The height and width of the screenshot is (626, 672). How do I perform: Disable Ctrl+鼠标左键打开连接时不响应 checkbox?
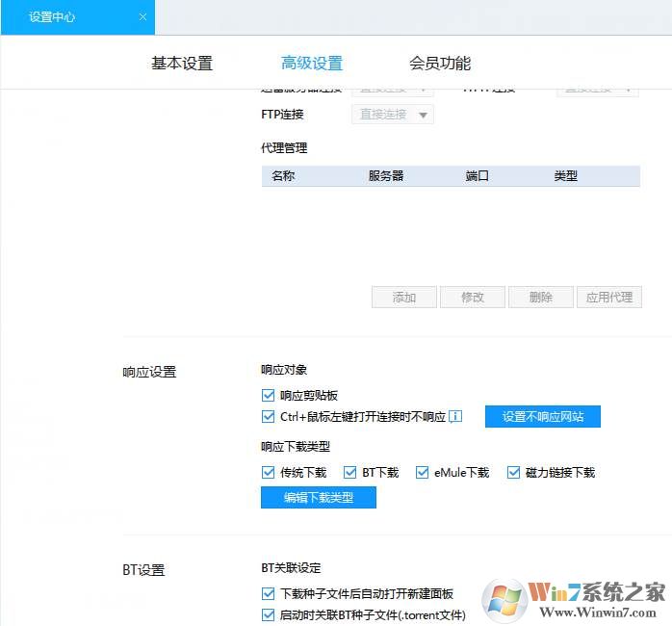click(x=269, y=417)
